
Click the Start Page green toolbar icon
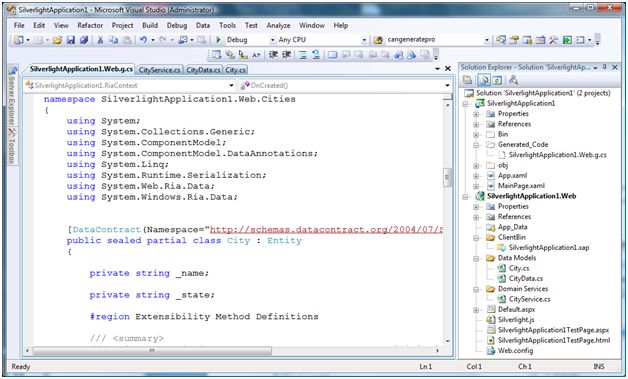[x=567, y=40]
